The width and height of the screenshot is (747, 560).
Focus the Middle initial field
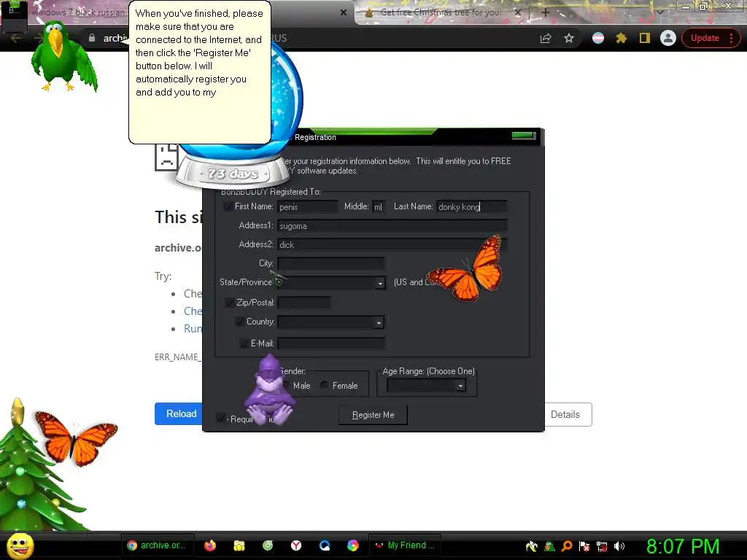pyautogui.click(x=379, y=206)
